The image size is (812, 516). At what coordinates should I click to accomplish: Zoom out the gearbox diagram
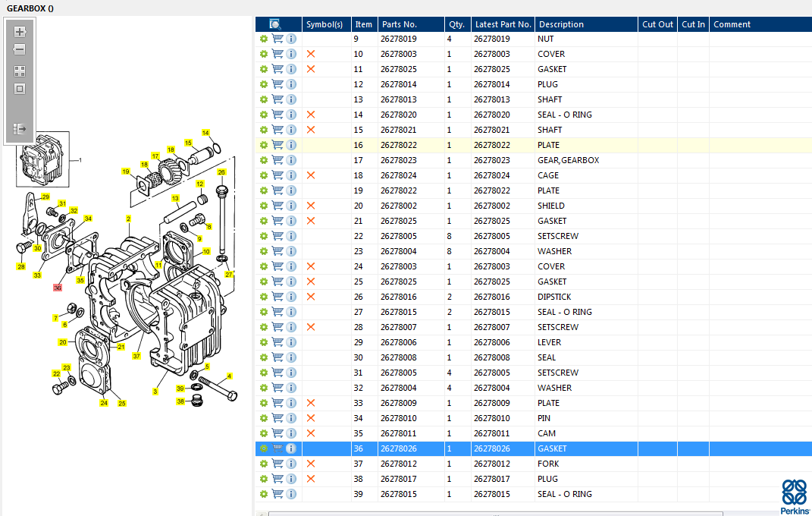[x=20, y=50]
